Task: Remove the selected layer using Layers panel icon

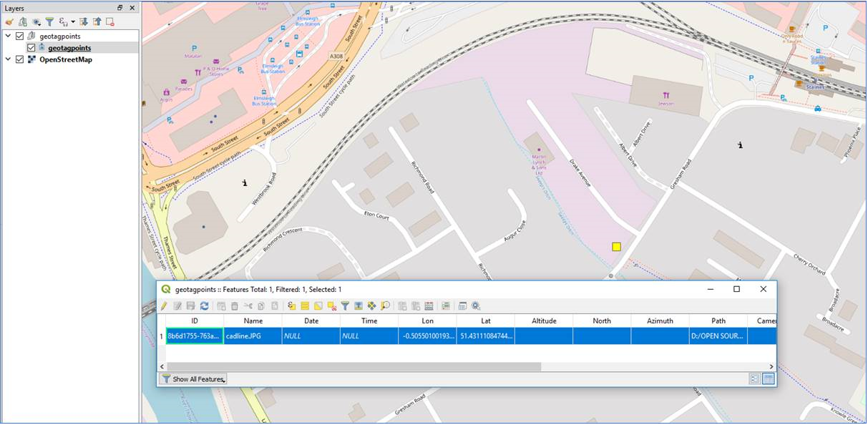Action: 109,21
